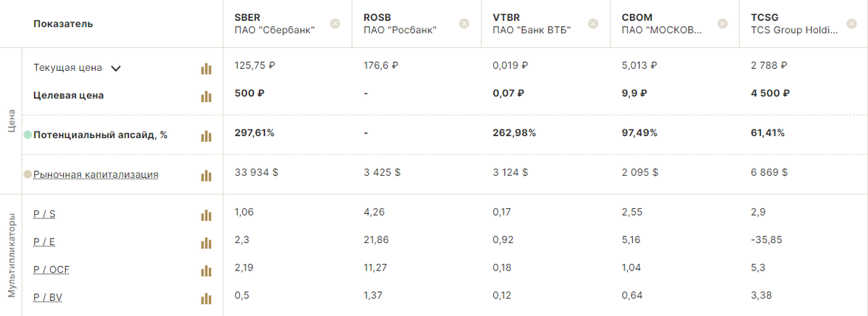The height and width of the screenshot is (316, 868).
Task: Expand Текущая цена dropdown chevron
Action: [x=116, y=69]
